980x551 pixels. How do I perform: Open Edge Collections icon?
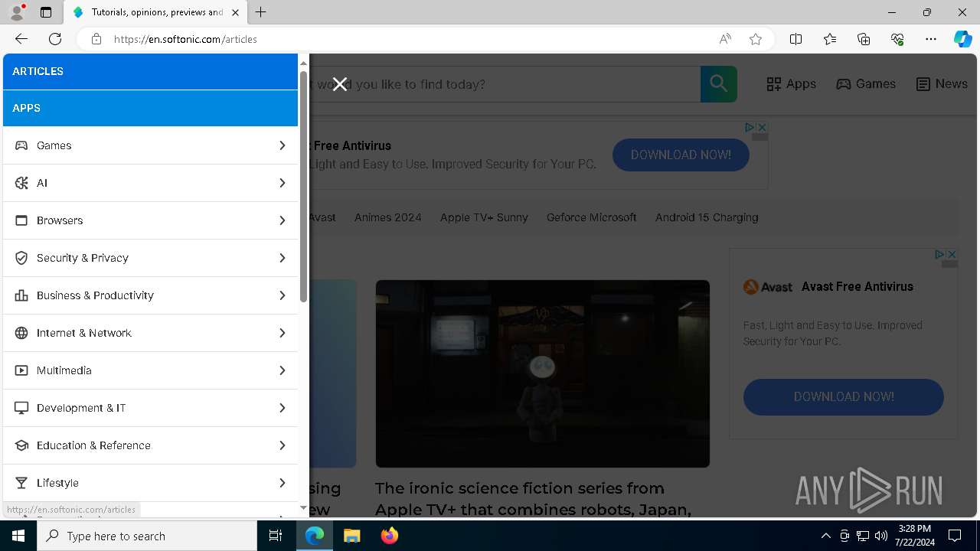(864, 39)
